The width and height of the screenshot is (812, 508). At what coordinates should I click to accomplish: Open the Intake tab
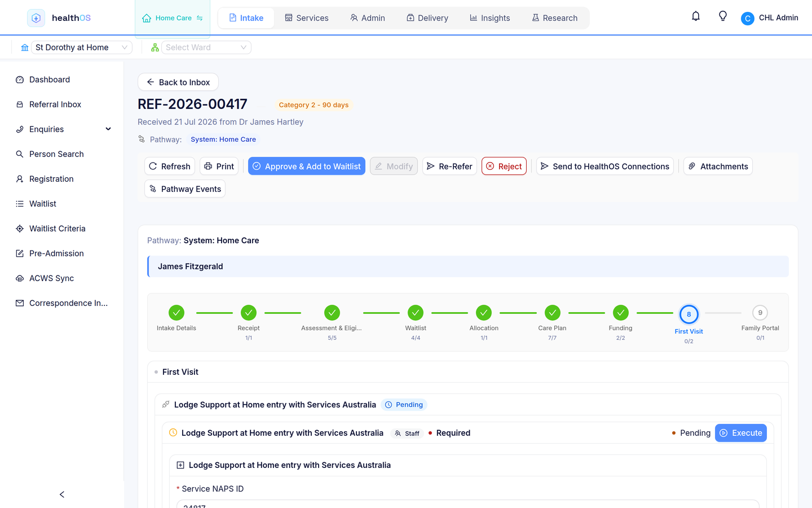246,18
